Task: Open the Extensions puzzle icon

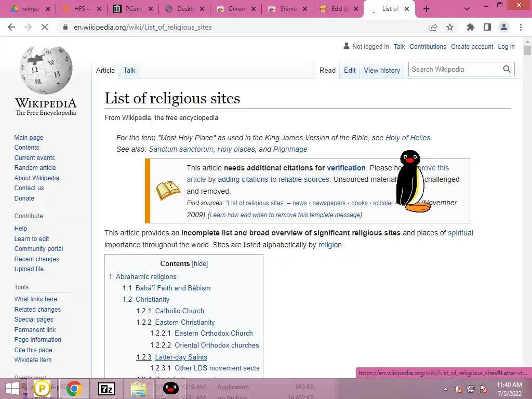Action: coord(470,27)
